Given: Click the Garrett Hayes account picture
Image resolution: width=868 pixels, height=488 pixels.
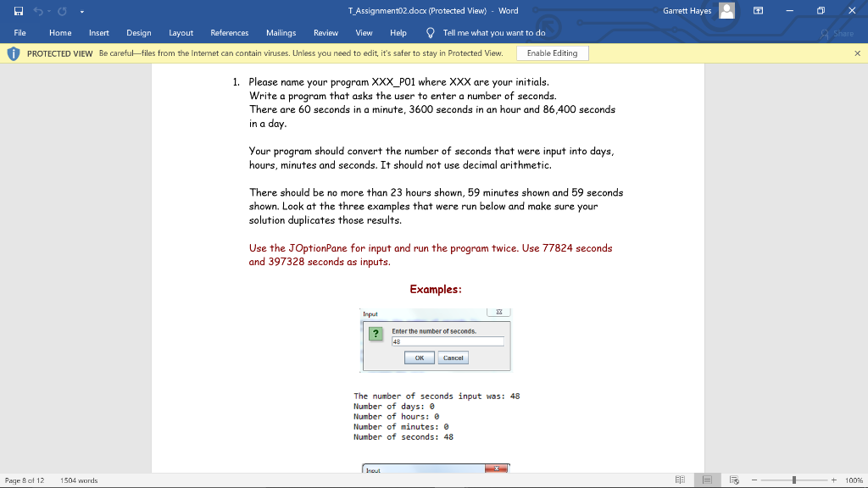Looking at the screenshot, I should tap(729, 11).
